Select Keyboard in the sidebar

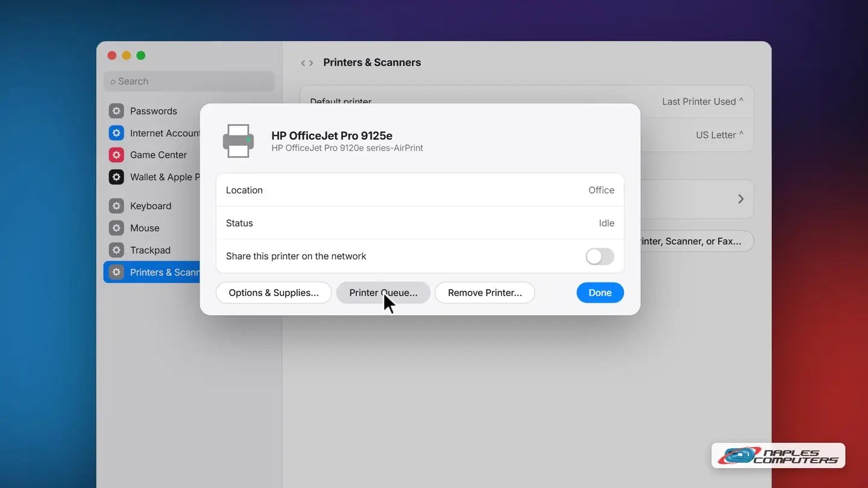click(x=152, y=206)
